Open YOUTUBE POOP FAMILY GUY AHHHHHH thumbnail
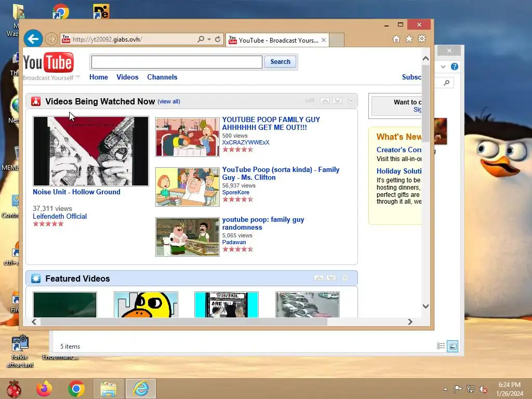The width and height of the screenshot is (532, 399). (187, 137)
